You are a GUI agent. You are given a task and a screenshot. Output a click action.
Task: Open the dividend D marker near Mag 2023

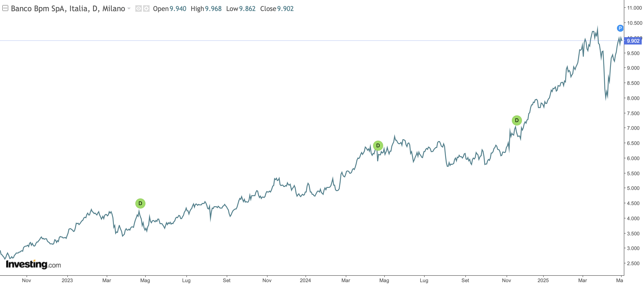140,203
